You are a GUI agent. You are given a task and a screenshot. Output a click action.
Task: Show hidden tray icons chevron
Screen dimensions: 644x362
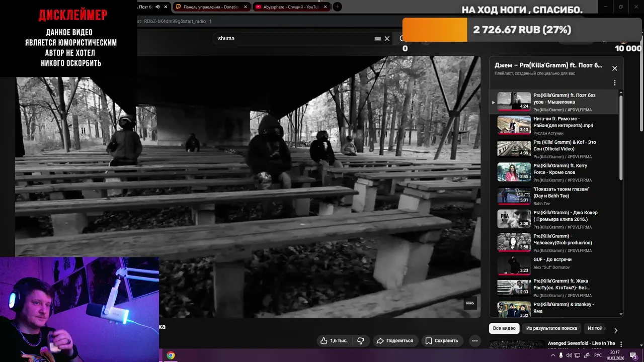[x=553, y=355]
